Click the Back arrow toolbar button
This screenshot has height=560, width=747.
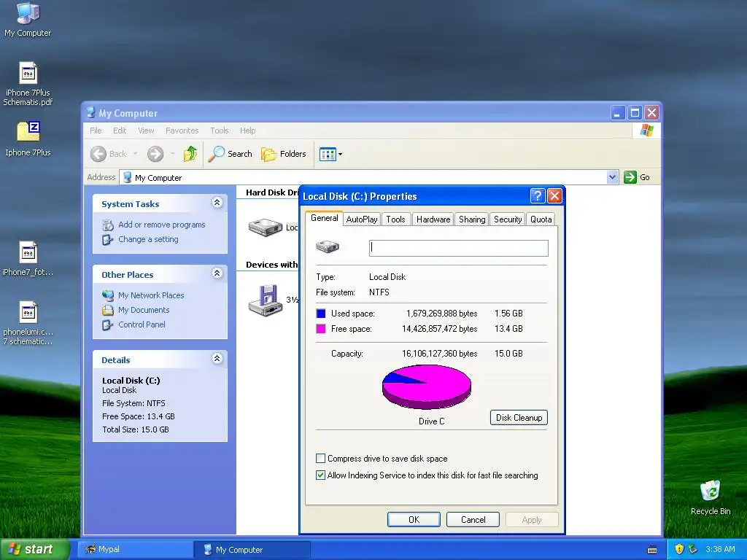109,154
